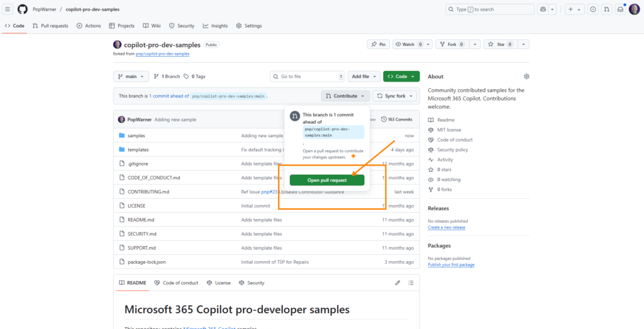The image size is (644, 329).
Task: Click the PopWarner owner breadcrumb
Action: (x=45, y=9)
